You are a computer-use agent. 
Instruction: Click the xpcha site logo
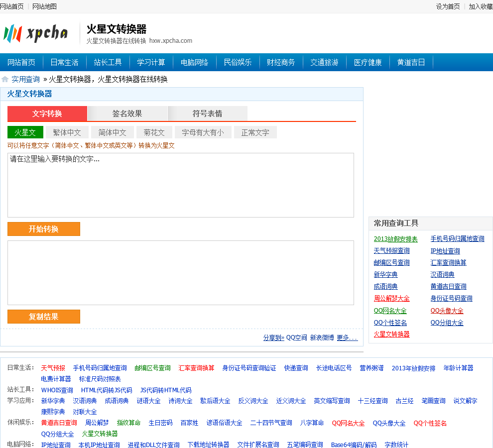35,33
